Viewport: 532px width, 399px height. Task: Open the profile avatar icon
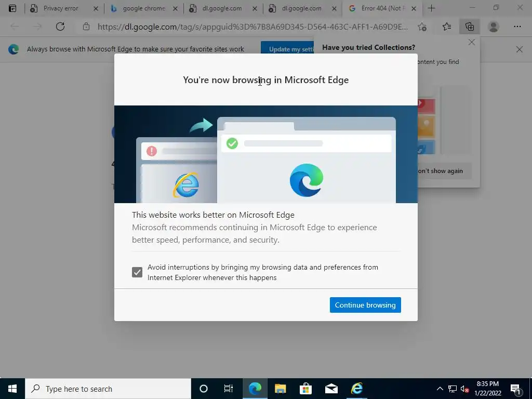click(494, 26)
